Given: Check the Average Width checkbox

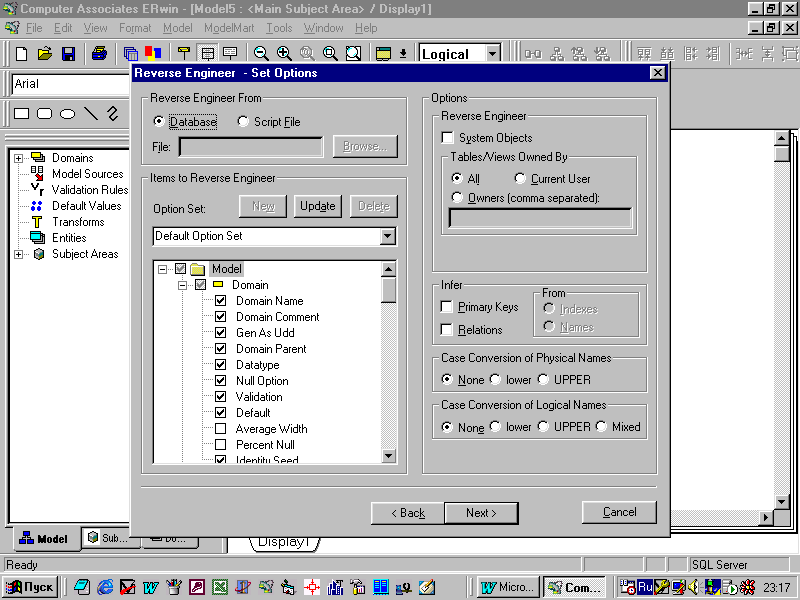Looking at the screenshot, I should click(220, 429).
